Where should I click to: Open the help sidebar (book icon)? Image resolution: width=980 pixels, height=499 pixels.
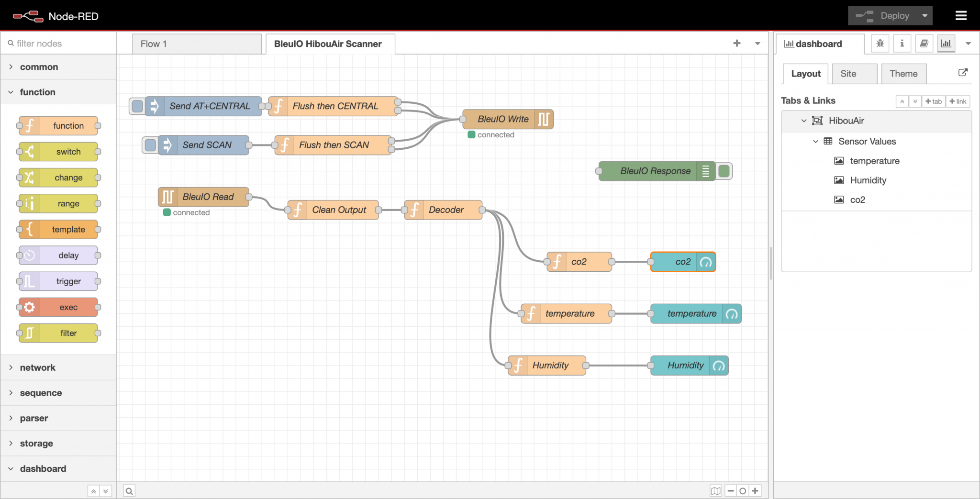(924, 43)
